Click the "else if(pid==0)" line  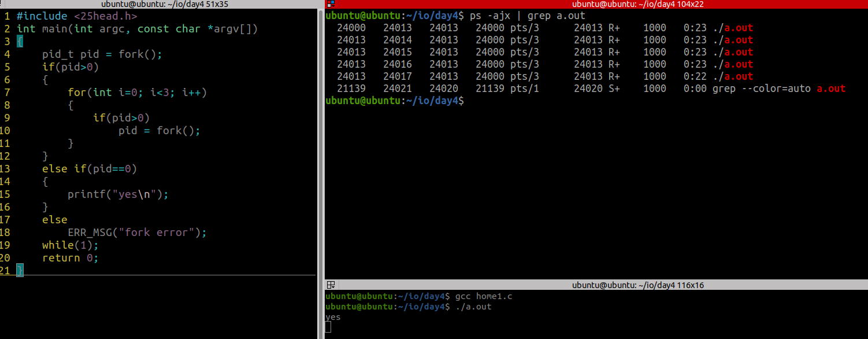point(90,169)
